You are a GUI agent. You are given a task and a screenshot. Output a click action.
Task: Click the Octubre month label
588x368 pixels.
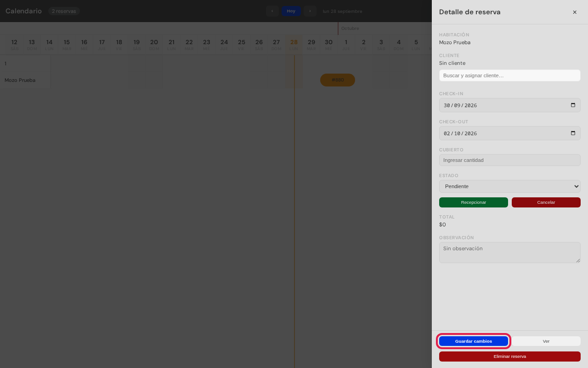click(x=350, y=29)
